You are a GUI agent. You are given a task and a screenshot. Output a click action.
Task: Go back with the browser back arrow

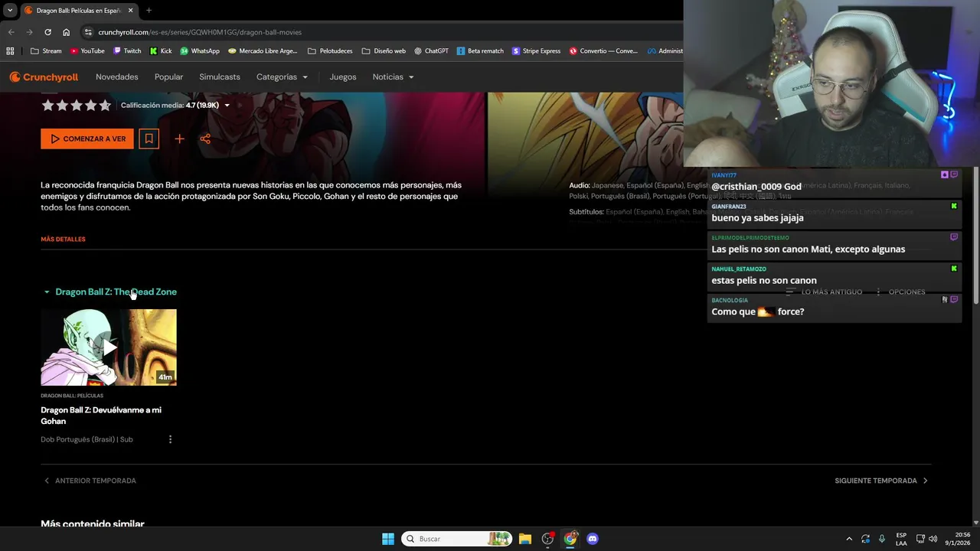(11, 32)
